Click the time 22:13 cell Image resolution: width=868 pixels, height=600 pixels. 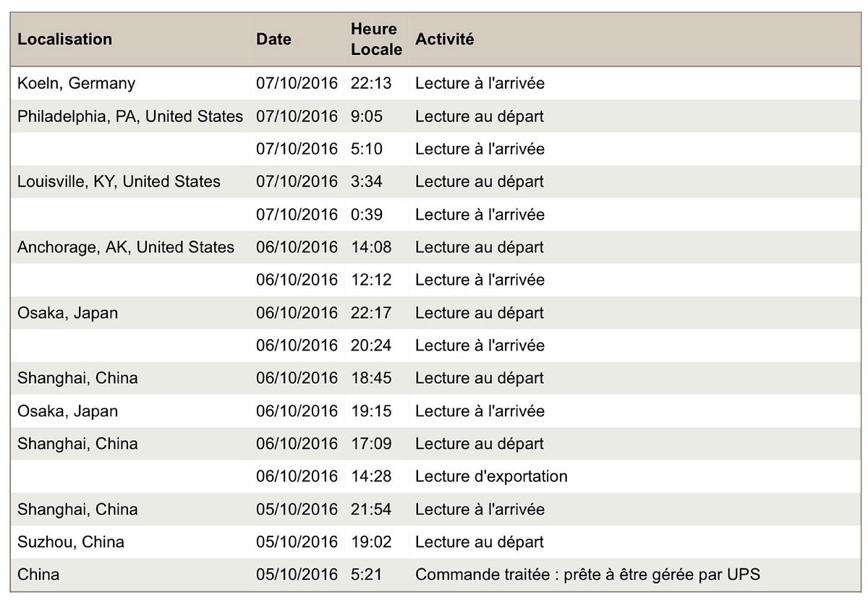[x=370, y=84]
